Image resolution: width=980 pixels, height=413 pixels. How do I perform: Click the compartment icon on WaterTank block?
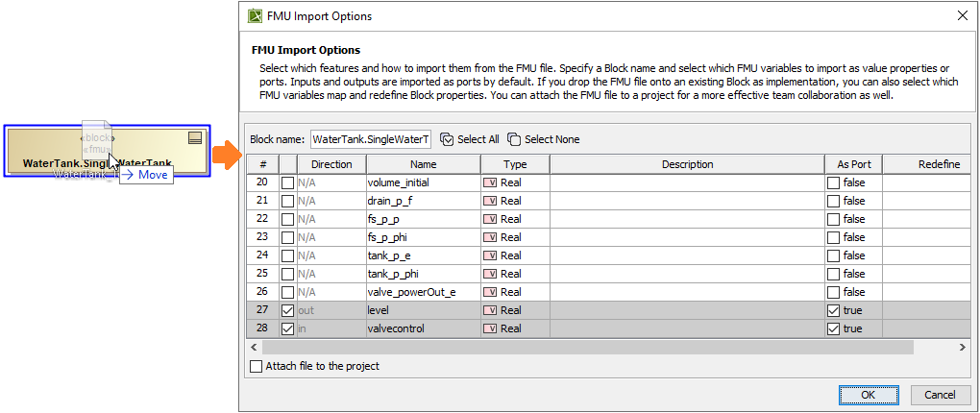pos(195,137)
